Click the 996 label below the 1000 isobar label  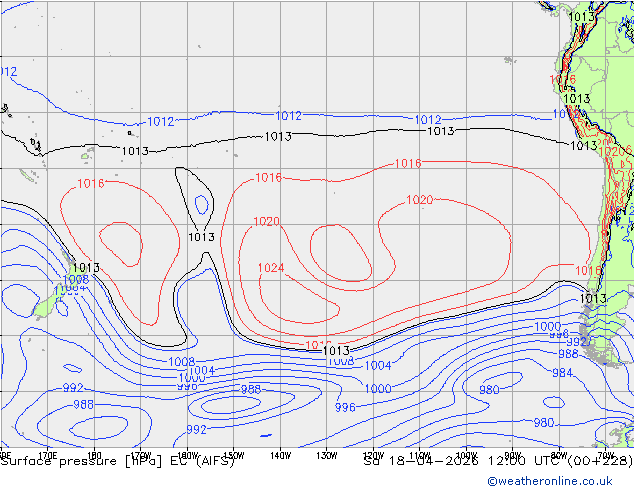(x=345, y=407)
